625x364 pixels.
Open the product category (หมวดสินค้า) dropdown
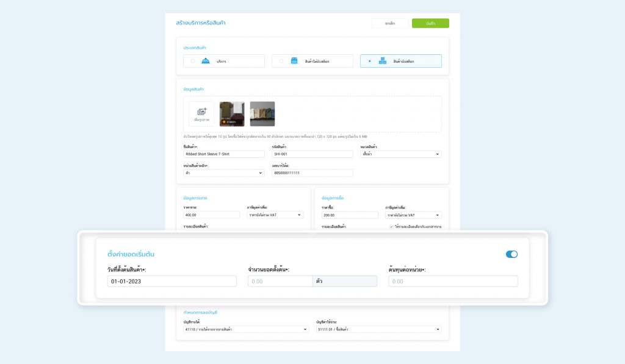(x=400, y=154)
